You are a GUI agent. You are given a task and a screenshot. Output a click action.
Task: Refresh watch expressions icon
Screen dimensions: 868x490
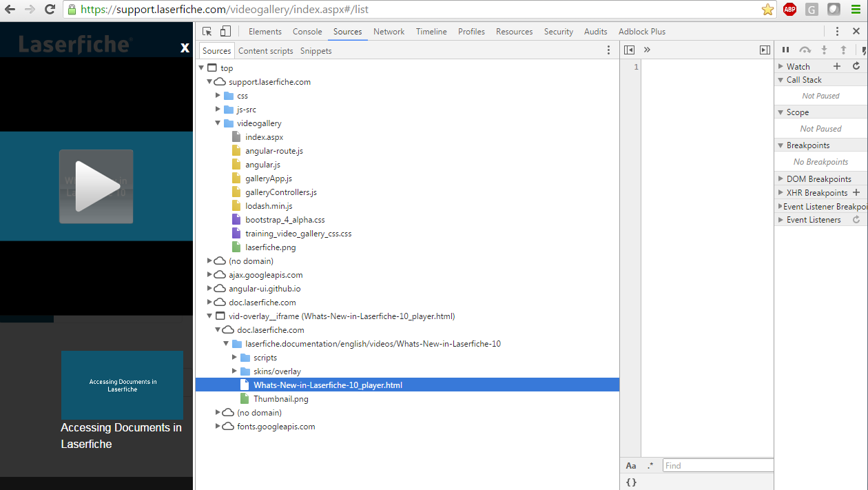pos(856,66)
